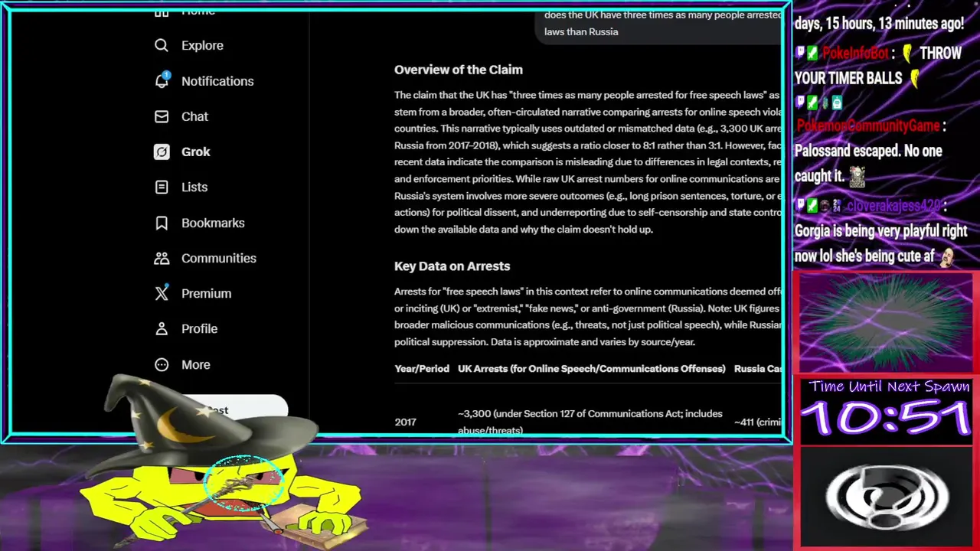Click the '~3,300 (under Section 127' cell
Viewport: 980px width, 551px height.
click(x=590, y=422)
